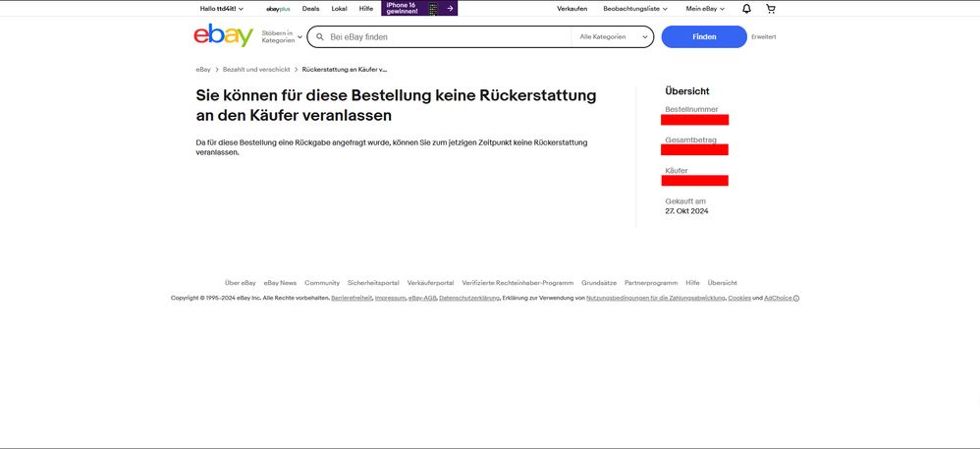Image resolution: width=980 pixels, height=449 pixels.
Task: Open Deals in top navigation
Action: (310, 9)
